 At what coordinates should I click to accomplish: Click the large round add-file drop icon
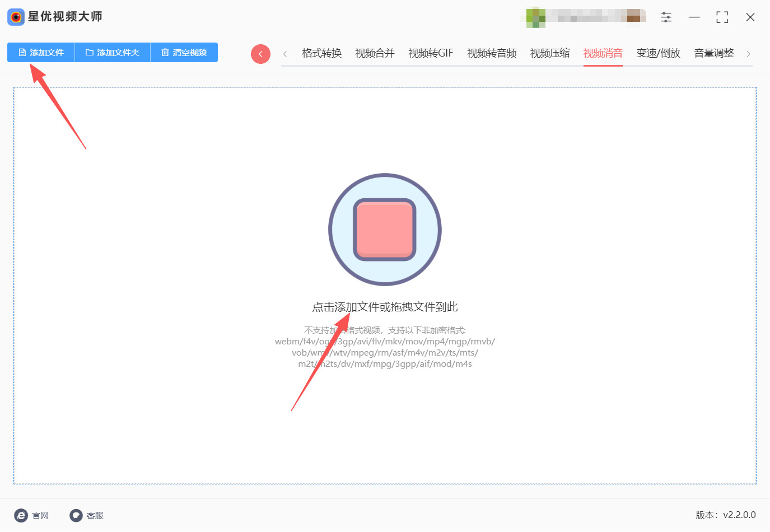point(385,230)
